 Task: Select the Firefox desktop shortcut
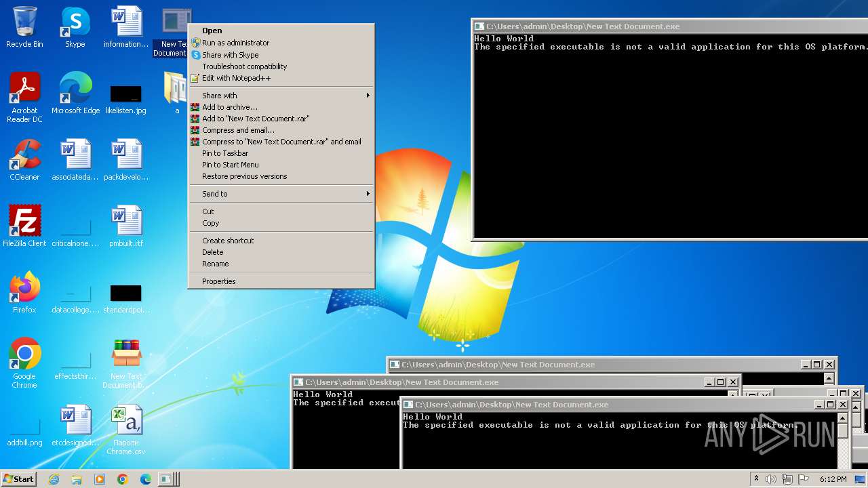[24, 293]
